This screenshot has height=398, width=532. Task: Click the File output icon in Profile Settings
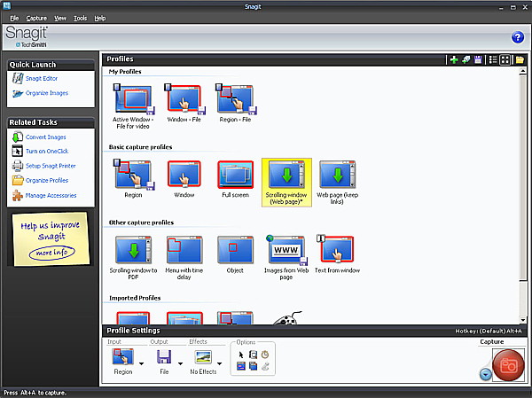click(x=164, y=357)
